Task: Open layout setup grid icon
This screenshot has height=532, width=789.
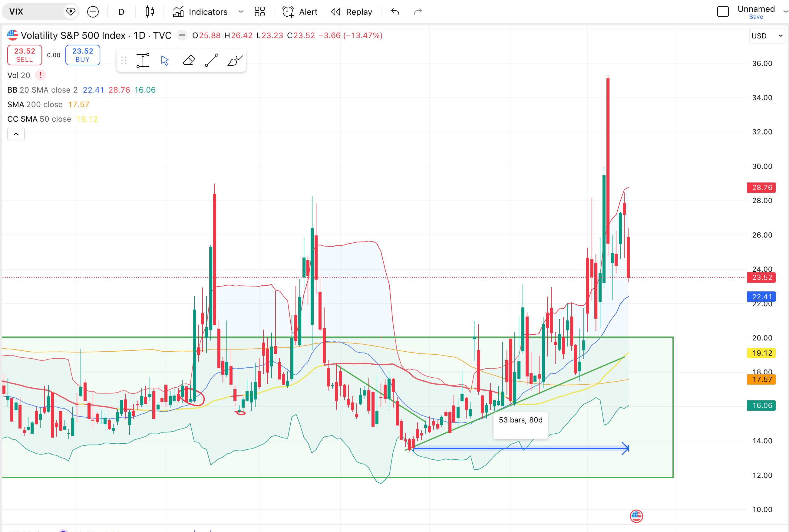Action: click(259, 12)
